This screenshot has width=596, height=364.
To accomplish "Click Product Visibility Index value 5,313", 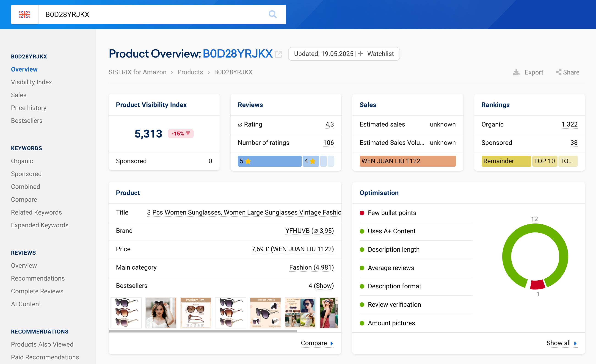I will click(x=148, y=133).
